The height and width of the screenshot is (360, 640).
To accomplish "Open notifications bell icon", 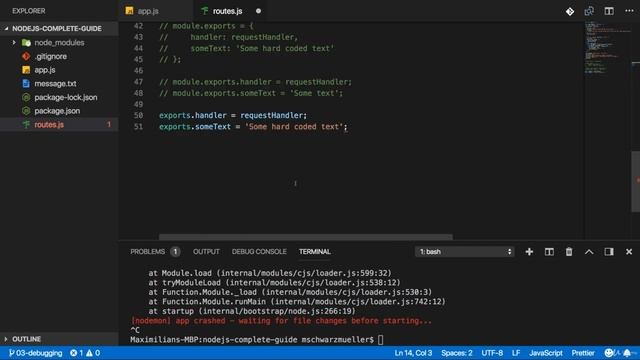I will (627, 353).
